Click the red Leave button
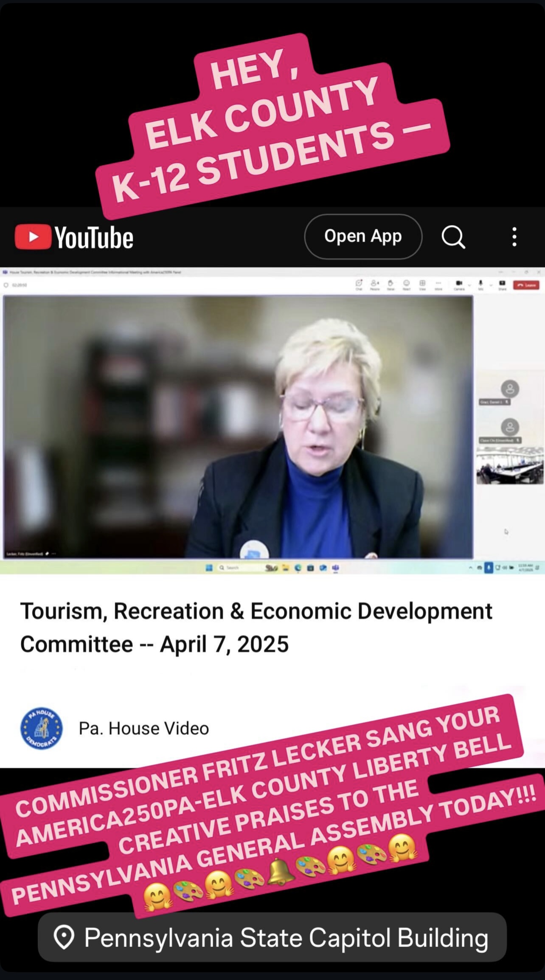Image resolution: width=545 pixels, height=980 pixels. pos(526,285)
